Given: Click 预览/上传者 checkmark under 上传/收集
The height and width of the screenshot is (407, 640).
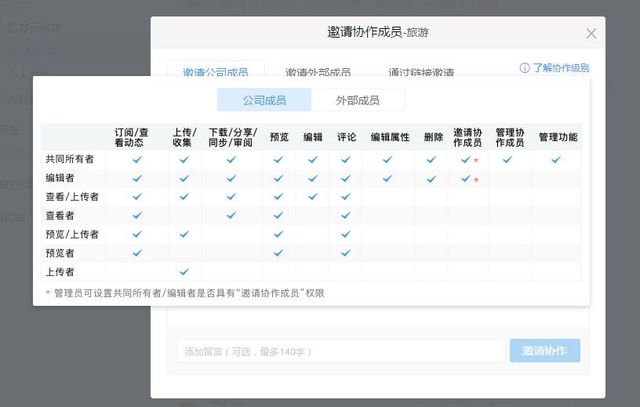Looking at the screenshot, I should point(184,234).
